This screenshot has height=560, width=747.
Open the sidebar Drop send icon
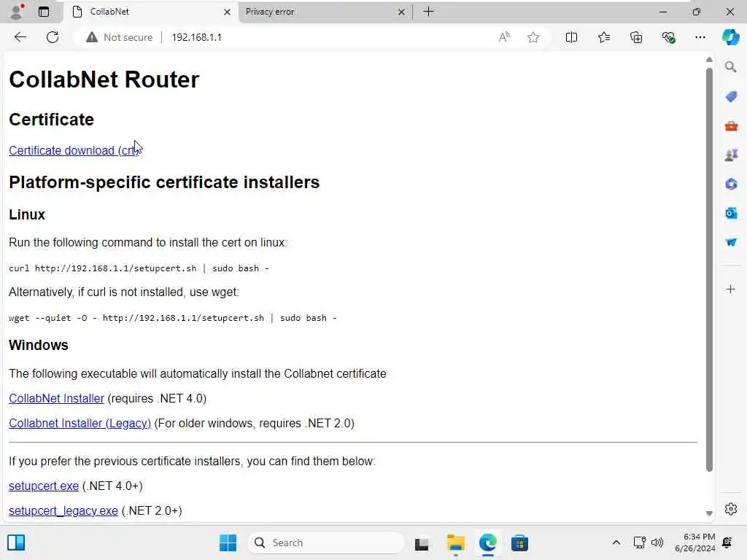click(x=731, y=242)
